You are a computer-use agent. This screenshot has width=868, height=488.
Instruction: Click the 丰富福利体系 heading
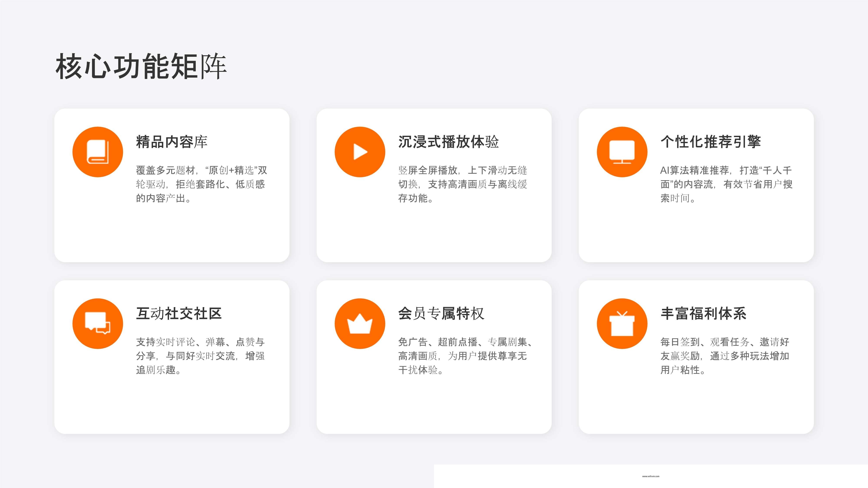(x=704, y=314)
